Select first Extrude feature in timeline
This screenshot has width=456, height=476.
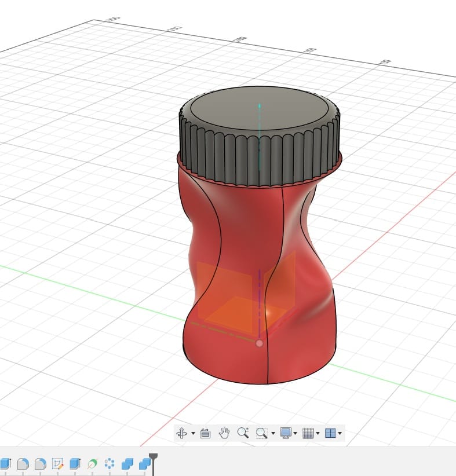[x=6, y=463]
